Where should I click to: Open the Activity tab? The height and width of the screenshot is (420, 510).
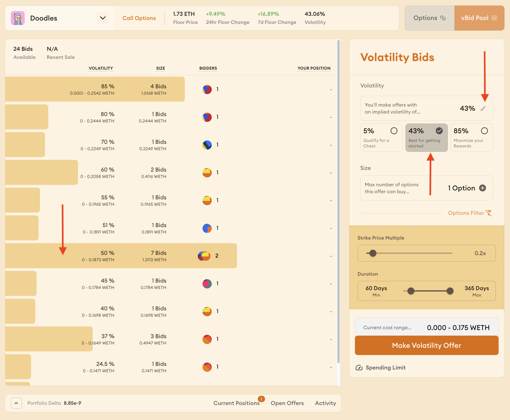[325, 403]
